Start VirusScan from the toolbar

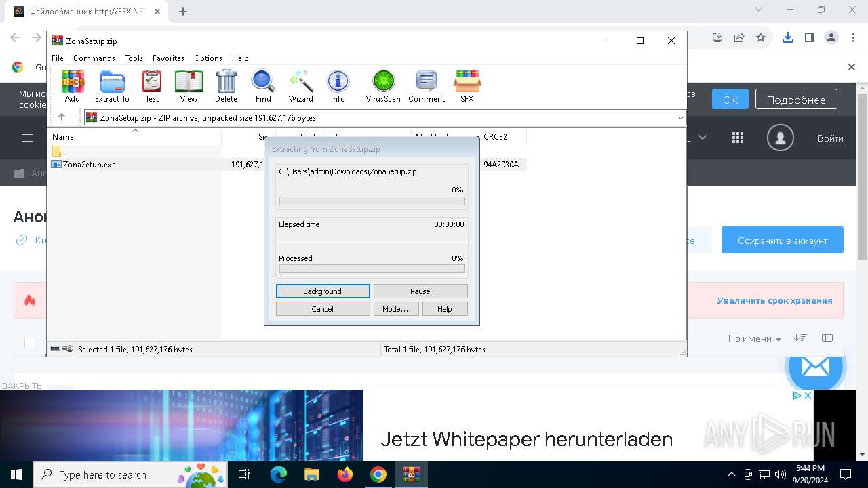click(x=383, y=86)
